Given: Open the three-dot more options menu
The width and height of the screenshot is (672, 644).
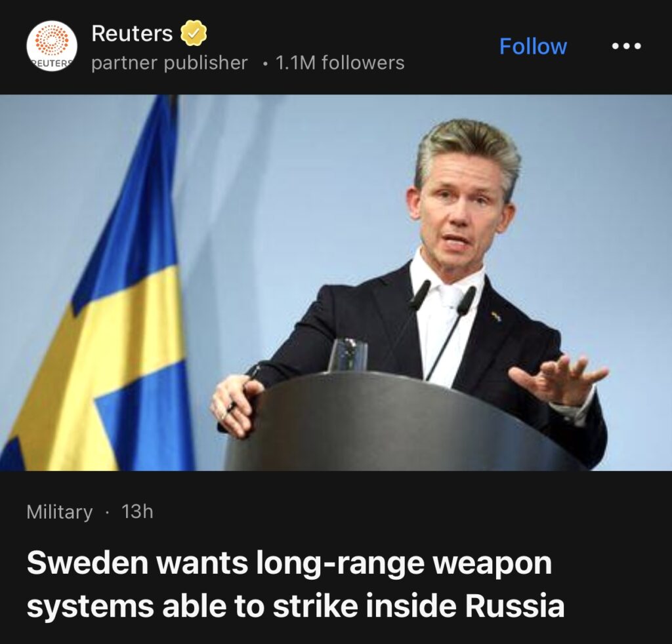Looking at the screenshot, I should (x=627, y=46).
